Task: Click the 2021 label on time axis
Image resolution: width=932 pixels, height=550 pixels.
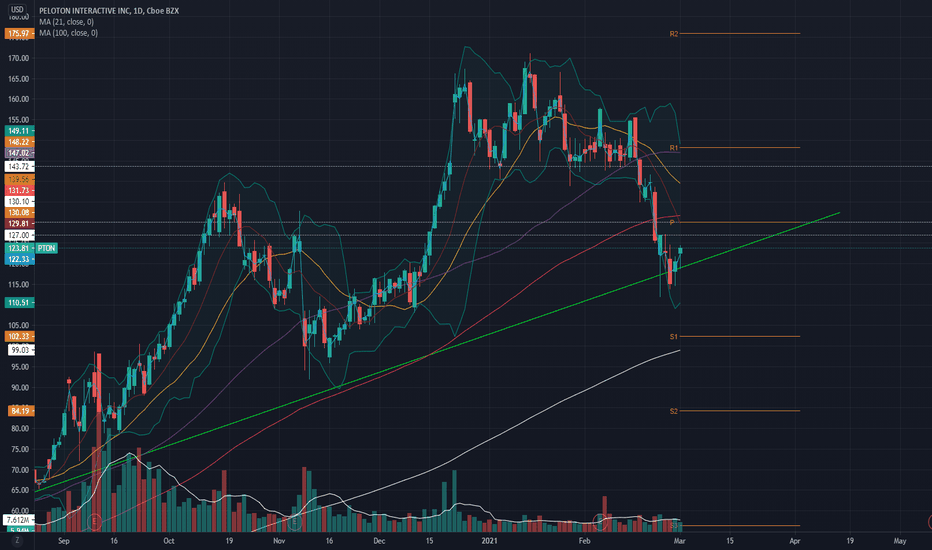Action: pos(489,541)
